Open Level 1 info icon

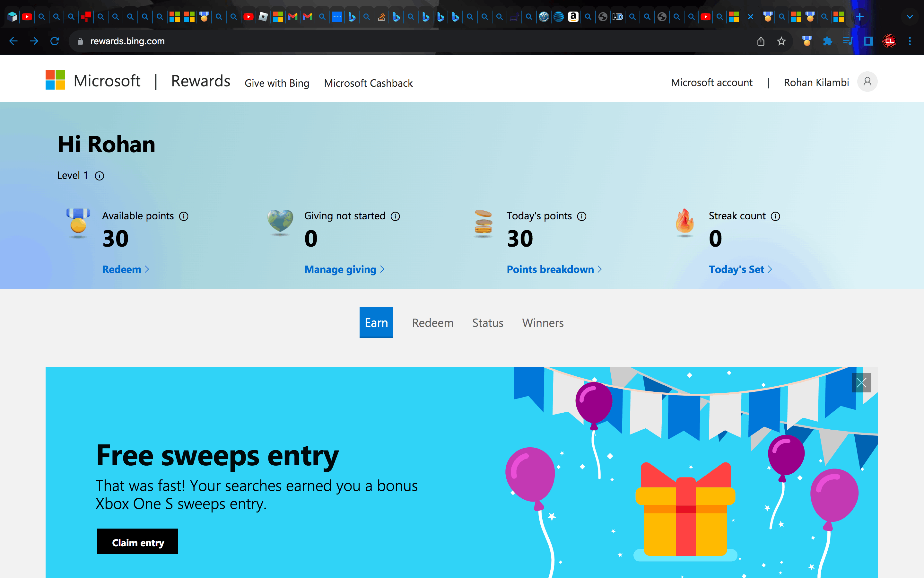[99, 176]
